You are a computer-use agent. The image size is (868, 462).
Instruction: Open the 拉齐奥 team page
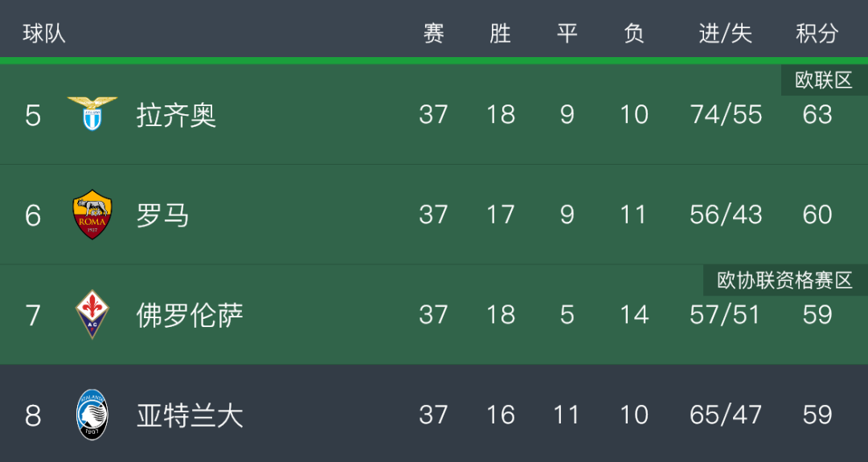(x=176, y=115)
